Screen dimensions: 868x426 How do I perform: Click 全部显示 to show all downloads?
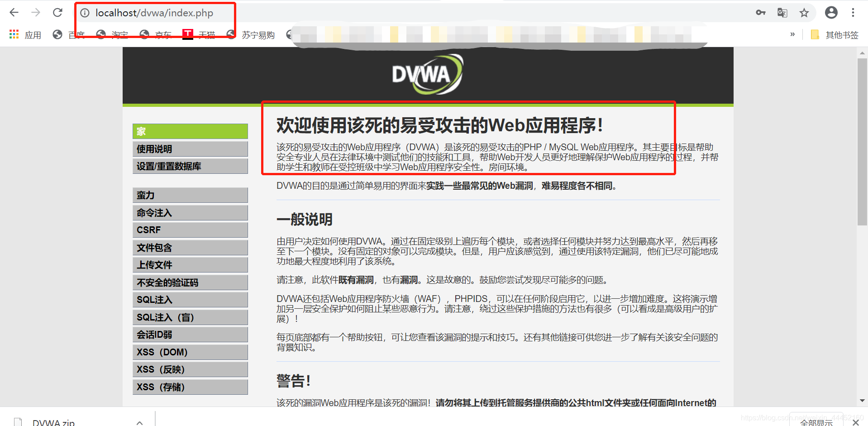coord(816,422)
